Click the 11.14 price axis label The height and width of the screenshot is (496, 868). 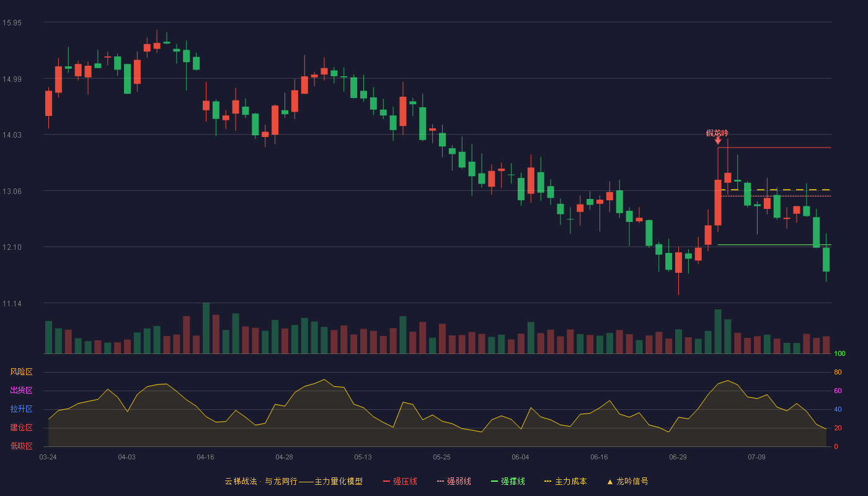[x=12, y=303]
